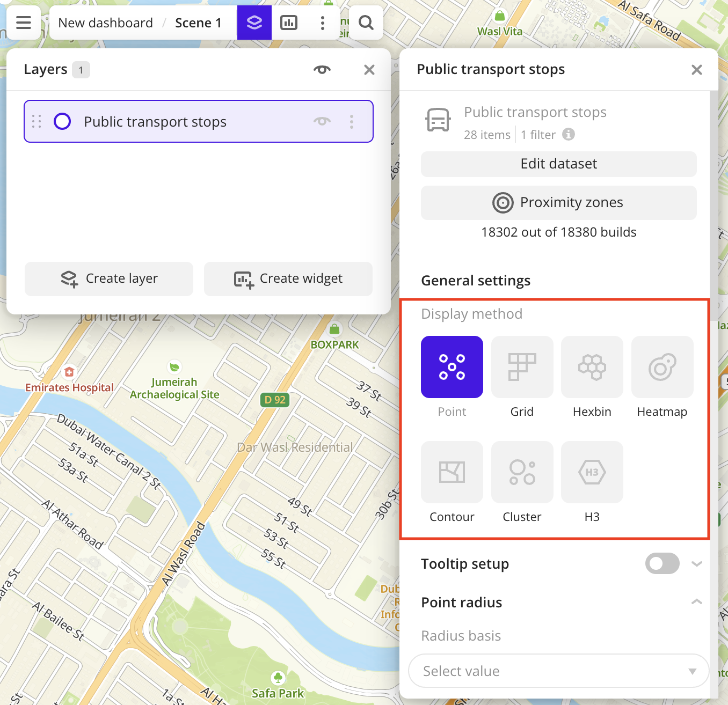Screen dimensions: 728x705
Task: Select the Grid display method
Action: coord(522,367)
